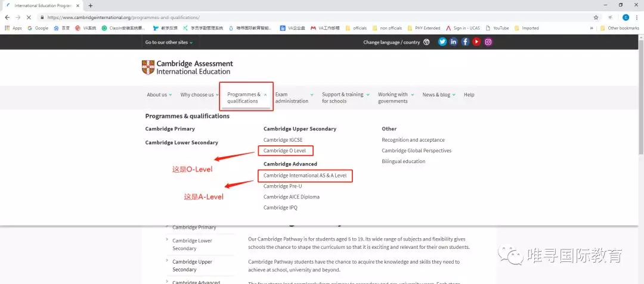
Task: Open the Cambridge O Level link
Action: 284,151
